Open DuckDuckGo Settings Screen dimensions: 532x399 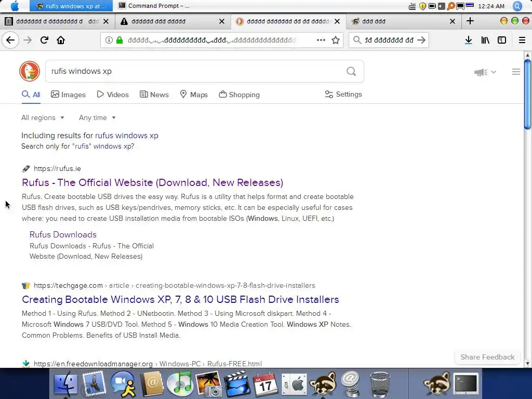[x=343, y=95]
